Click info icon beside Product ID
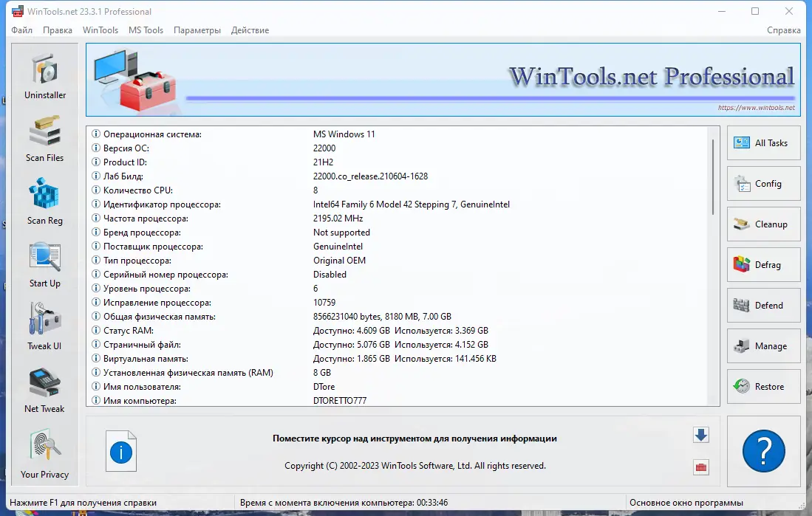Screen dimensions: 812x516 point(96,162)
